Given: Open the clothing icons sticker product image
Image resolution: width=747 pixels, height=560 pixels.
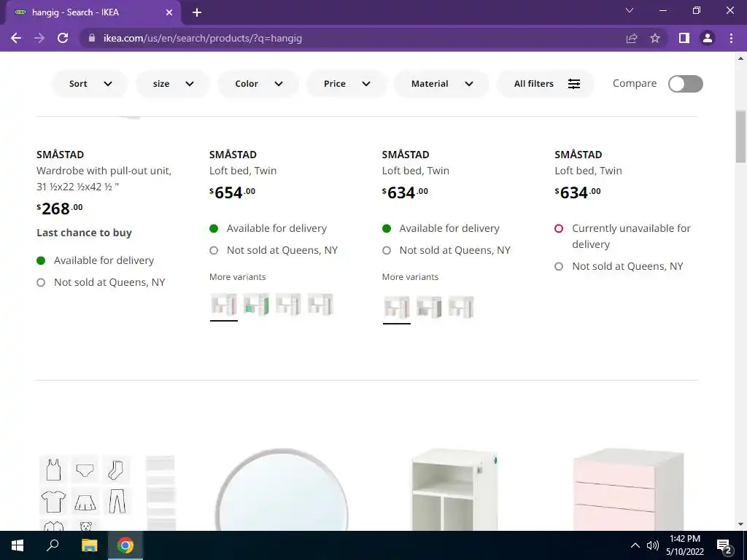Looking at the screenshot, I should [x=107, y=493].
